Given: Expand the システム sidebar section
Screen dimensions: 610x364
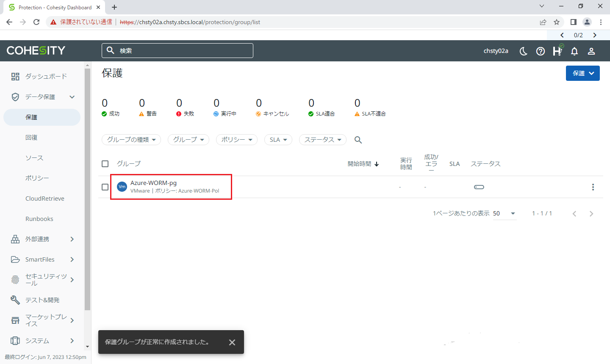Looking at the screenshot, I should pyautogui.click(x=72, y=341).
